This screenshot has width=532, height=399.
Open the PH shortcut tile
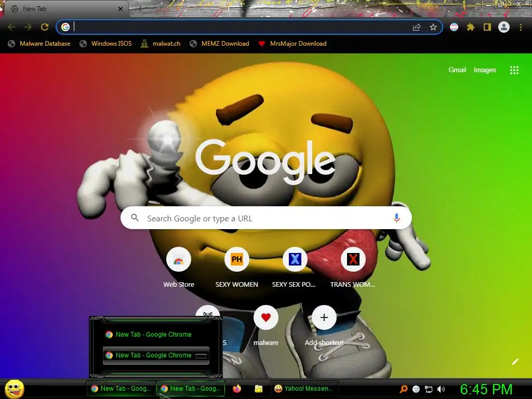236,260
